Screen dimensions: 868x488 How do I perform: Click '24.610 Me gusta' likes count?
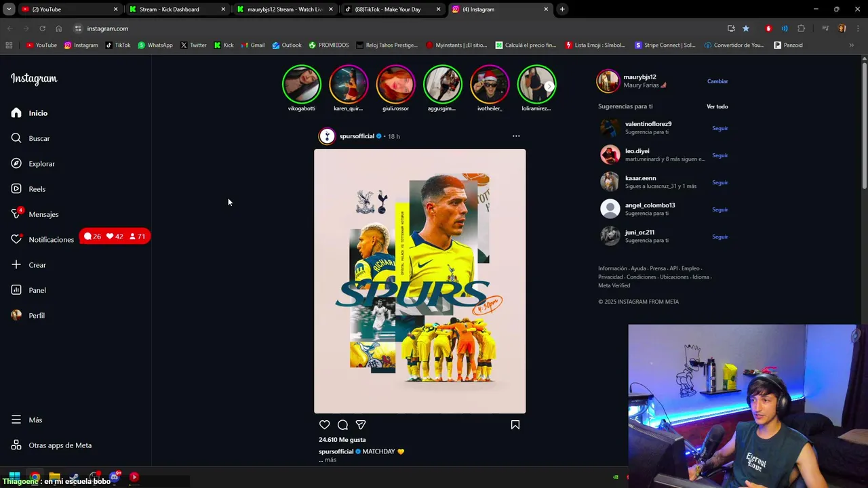[342, 440]
